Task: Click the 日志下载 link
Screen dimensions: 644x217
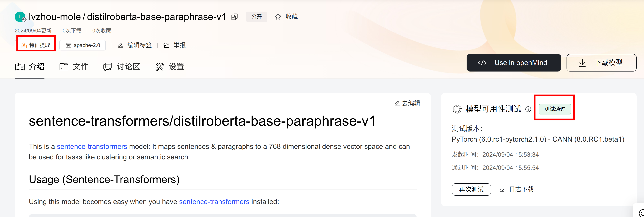Action: [x=516, y=189]
